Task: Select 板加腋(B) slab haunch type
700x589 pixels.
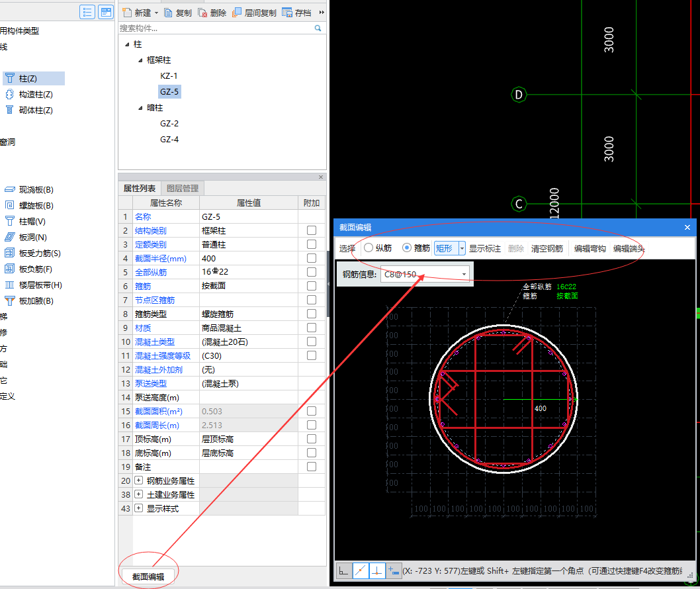Action: 30,300
